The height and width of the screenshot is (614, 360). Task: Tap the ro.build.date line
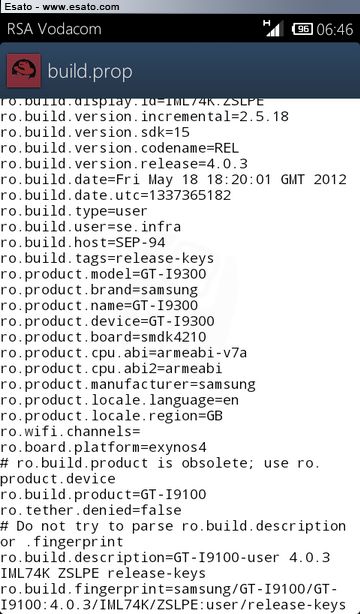point(173,179)
